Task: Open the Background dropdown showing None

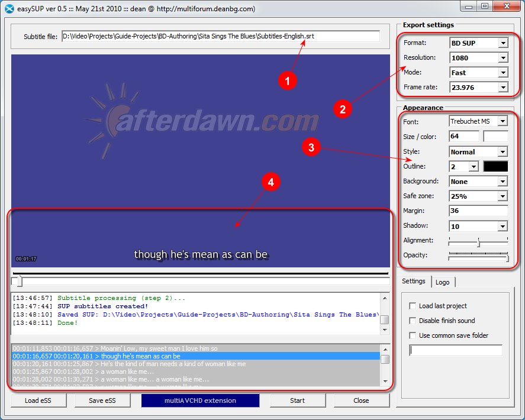Action: click(478, 182)
